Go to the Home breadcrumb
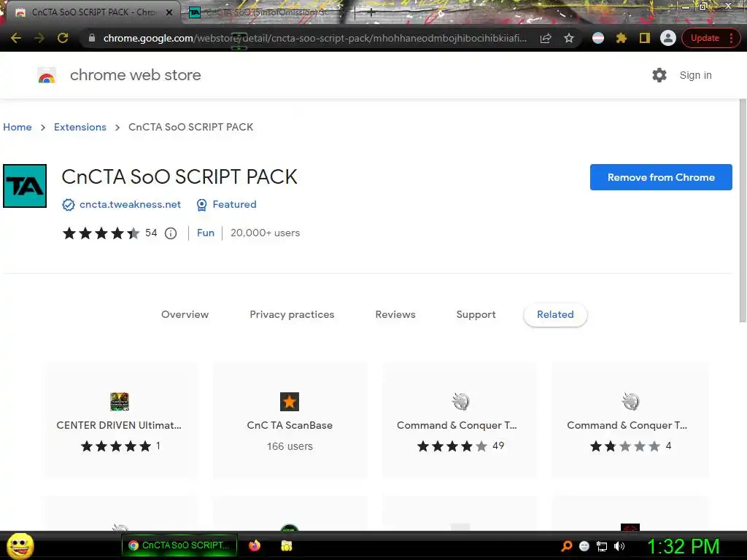This screenshot has height=560, width=747. pyautogui.click(x=18, y=127)
